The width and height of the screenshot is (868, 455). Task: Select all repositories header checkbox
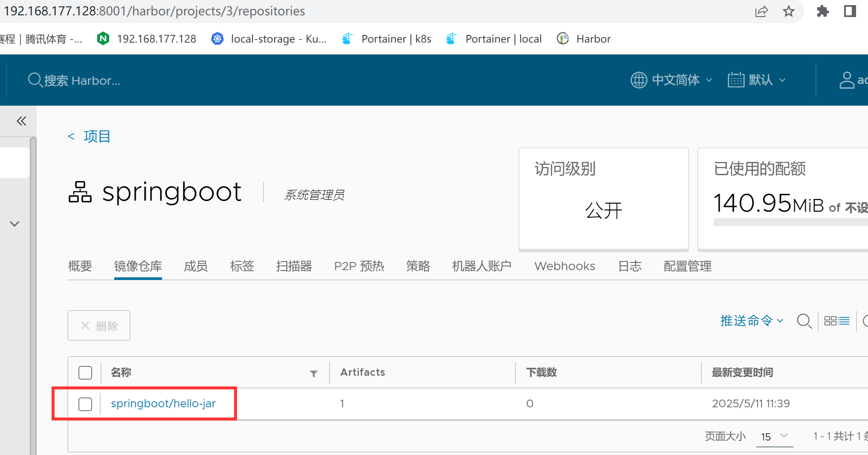[85, 373]
